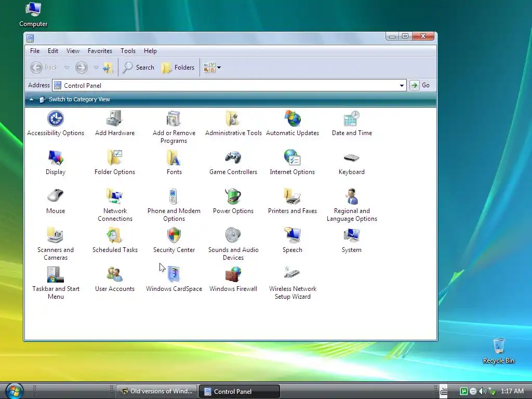Collapse the Category View panel chevron
532x399 pixels.
coord(31,99)
